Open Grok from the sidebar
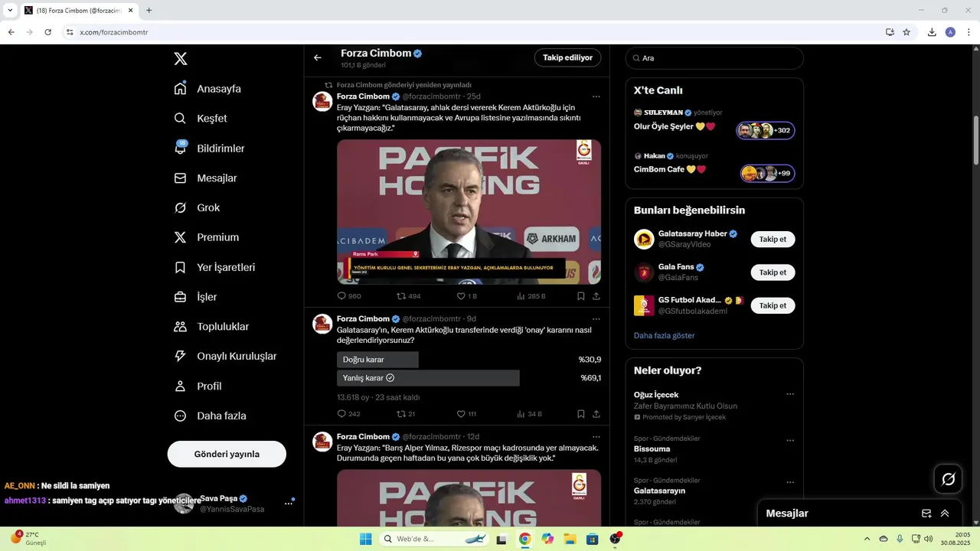 click(197, 207)
